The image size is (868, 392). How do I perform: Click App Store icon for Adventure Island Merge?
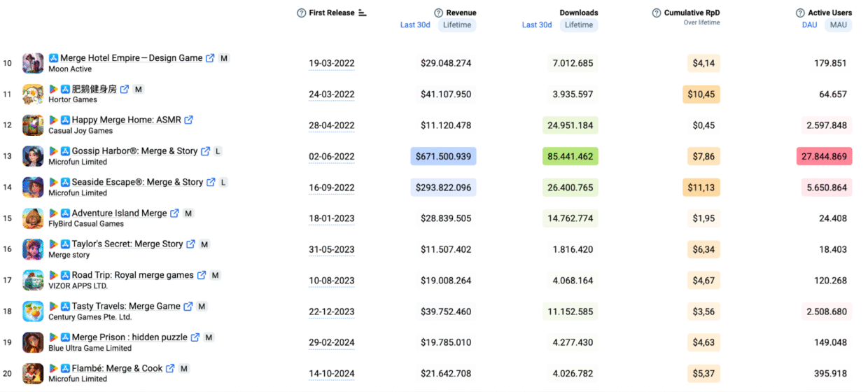coord(65,213)
